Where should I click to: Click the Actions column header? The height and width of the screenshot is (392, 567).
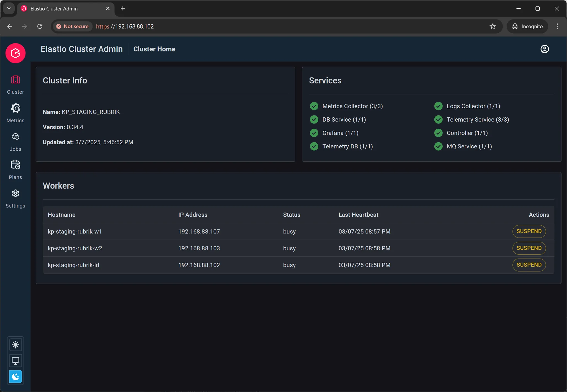(x=539, y=215)
